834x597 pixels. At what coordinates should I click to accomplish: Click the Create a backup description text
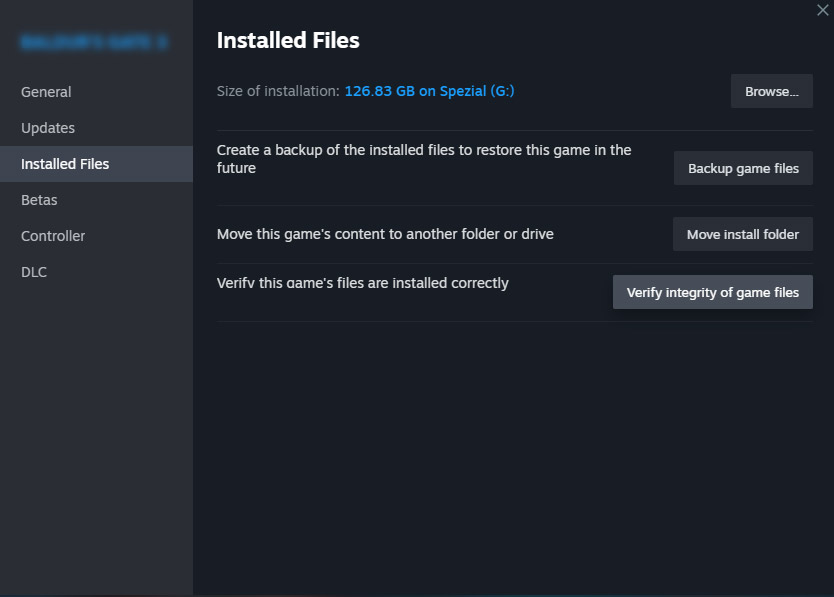pos(423,159)
